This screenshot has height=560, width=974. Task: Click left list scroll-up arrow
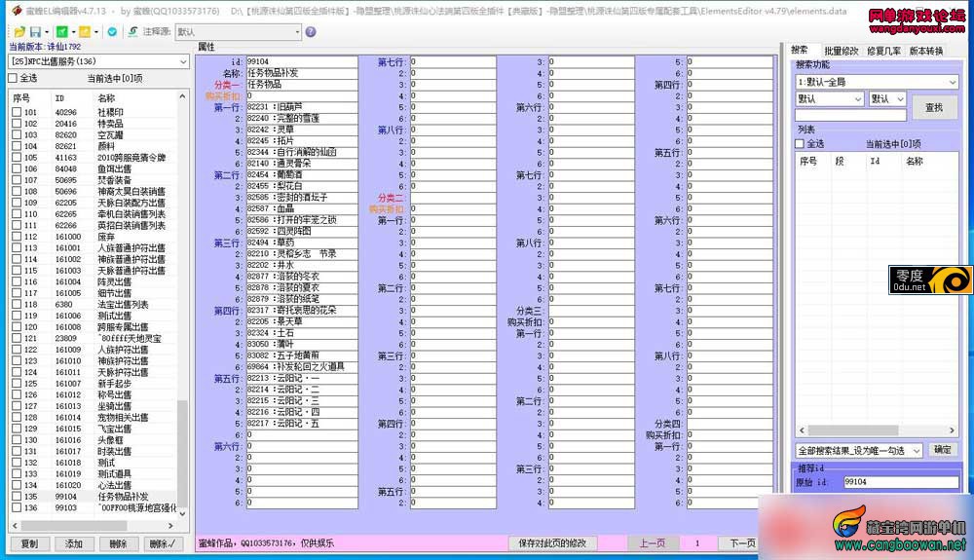(182, 96)
